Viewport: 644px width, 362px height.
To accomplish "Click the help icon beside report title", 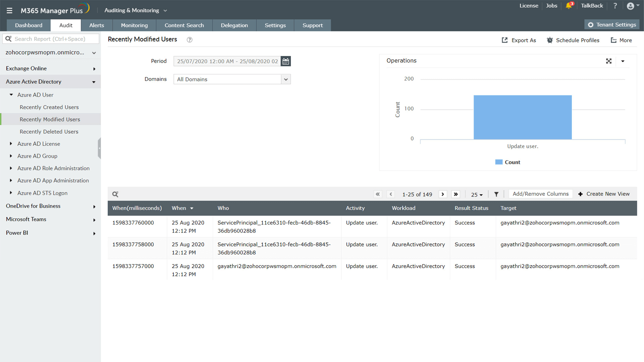I will (190, 40).
